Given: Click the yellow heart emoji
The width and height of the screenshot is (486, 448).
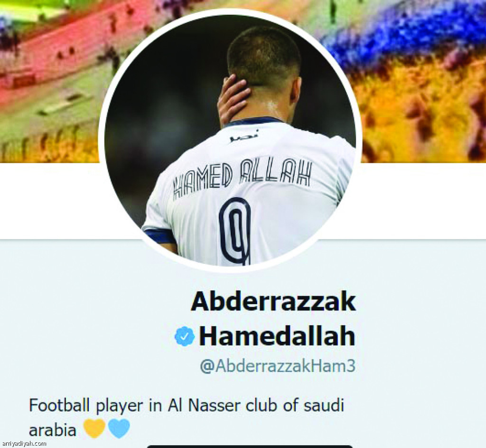Looking at the screenshot, I should [x=95, y=429].
